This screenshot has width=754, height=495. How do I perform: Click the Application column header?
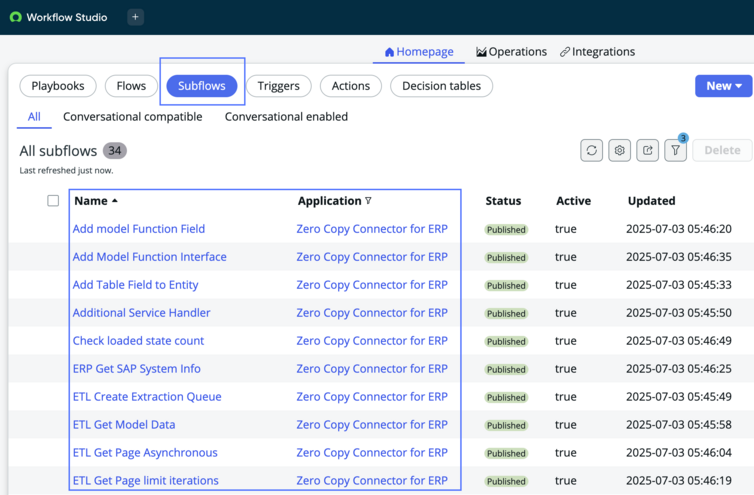329,201
